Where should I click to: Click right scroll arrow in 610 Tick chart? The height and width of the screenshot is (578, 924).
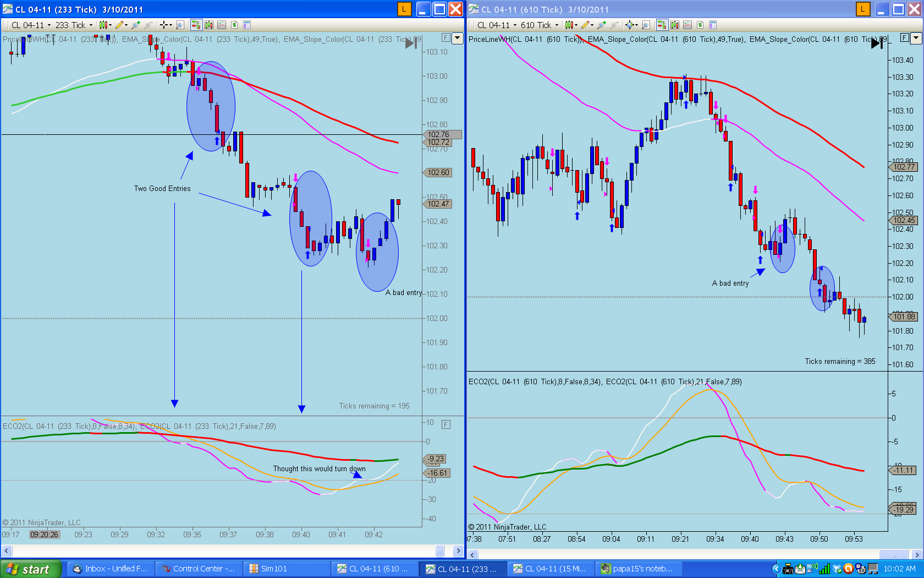click(917, 554)
